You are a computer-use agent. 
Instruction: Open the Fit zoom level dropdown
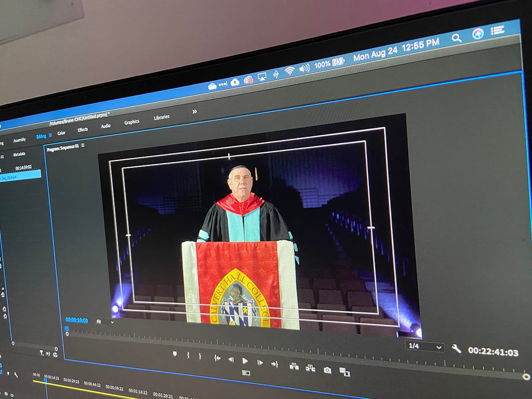pos(106,321)
